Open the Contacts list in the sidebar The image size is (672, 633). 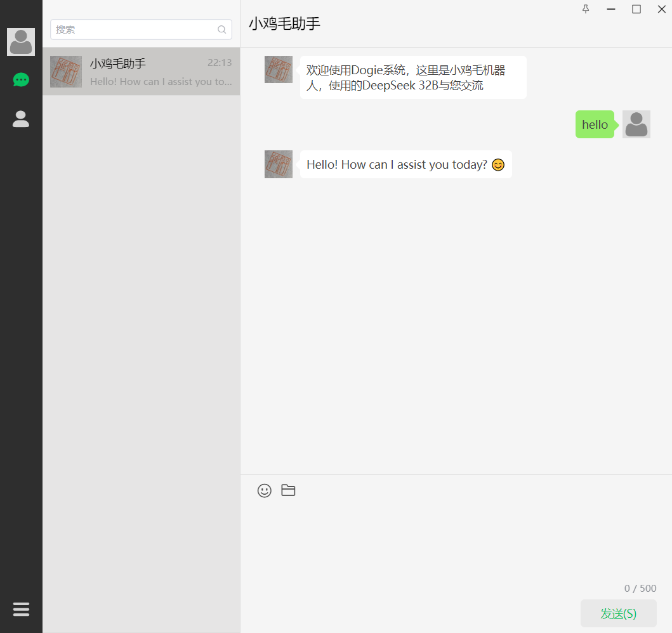[x=21, y=119]
